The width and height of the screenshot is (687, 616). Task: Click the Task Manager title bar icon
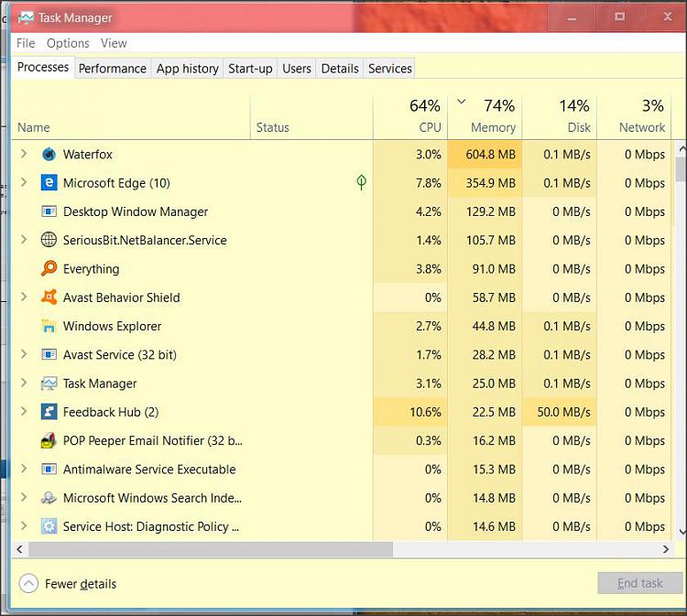(26, 17)
